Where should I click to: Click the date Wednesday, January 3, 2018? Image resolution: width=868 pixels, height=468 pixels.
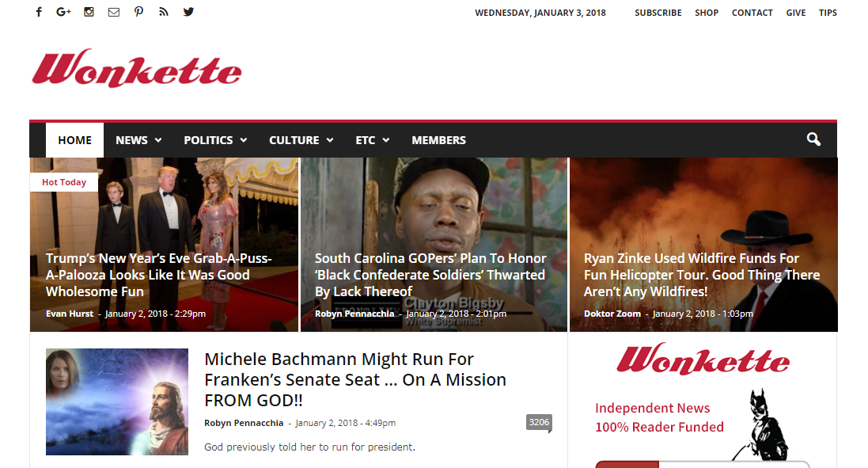540,13
